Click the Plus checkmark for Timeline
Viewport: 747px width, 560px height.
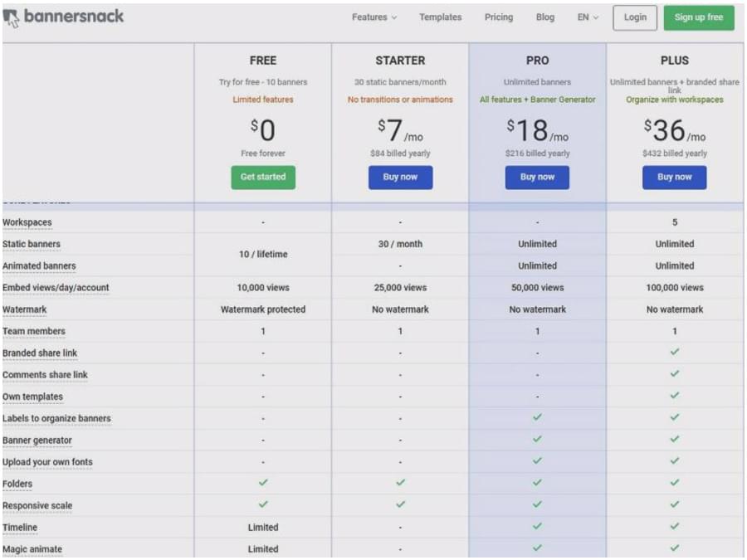[x=675, y=526]
